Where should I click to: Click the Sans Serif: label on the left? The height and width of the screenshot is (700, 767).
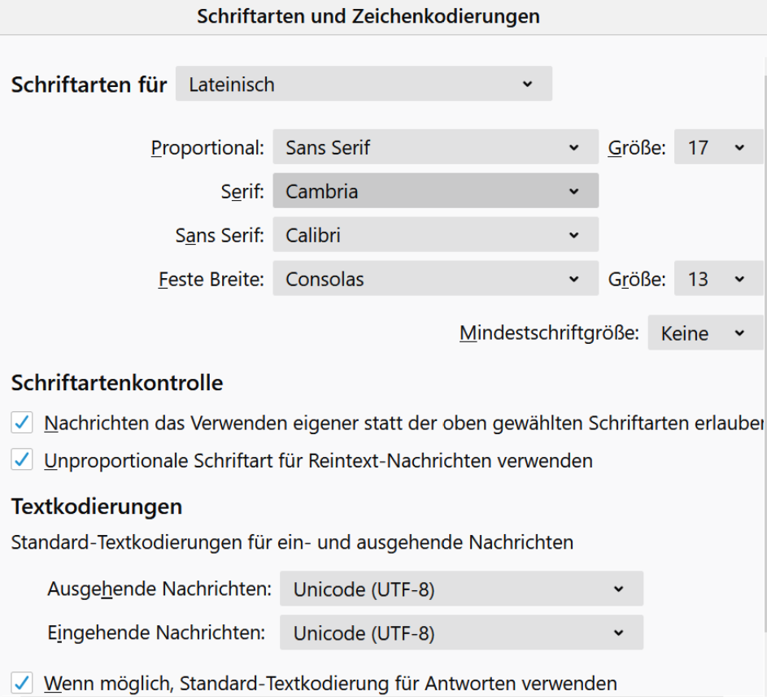tap(220, 236)
